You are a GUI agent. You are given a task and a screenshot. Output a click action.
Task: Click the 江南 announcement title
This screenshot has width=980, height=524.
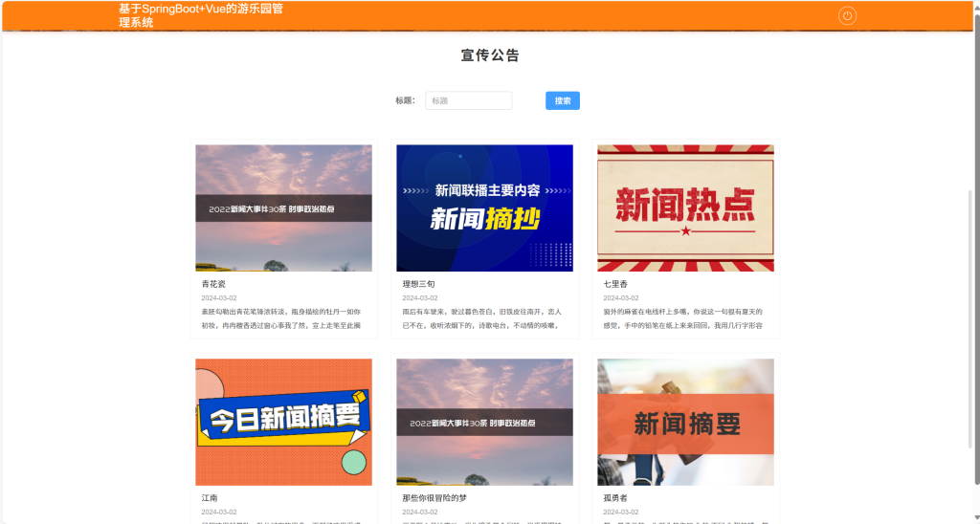click(x=210, y=498)
